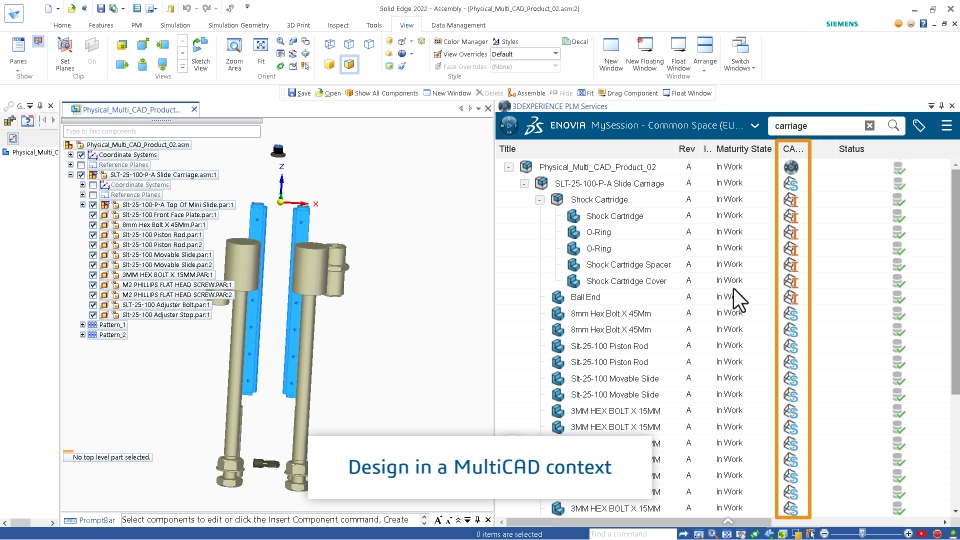Expand the Pattern_1 tree node
Screen dimensions: 960x540
[83, 325]
